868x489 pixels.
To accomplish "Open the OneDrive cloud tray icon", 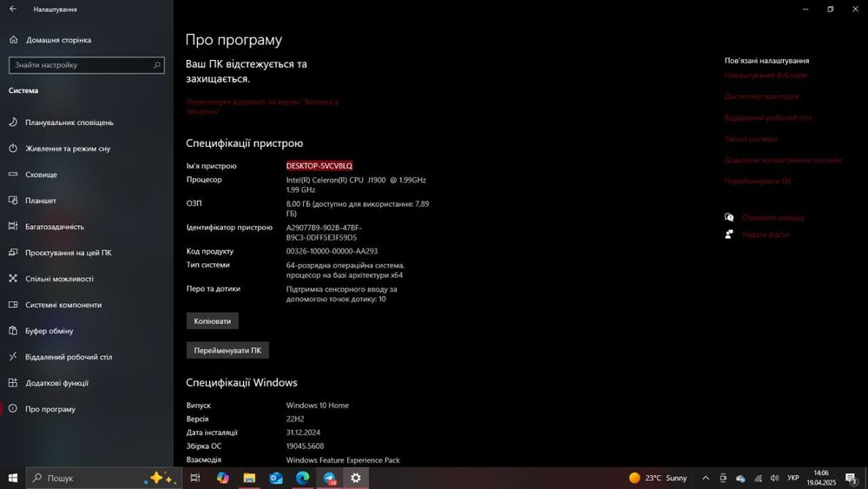I will tap(740, 478).
